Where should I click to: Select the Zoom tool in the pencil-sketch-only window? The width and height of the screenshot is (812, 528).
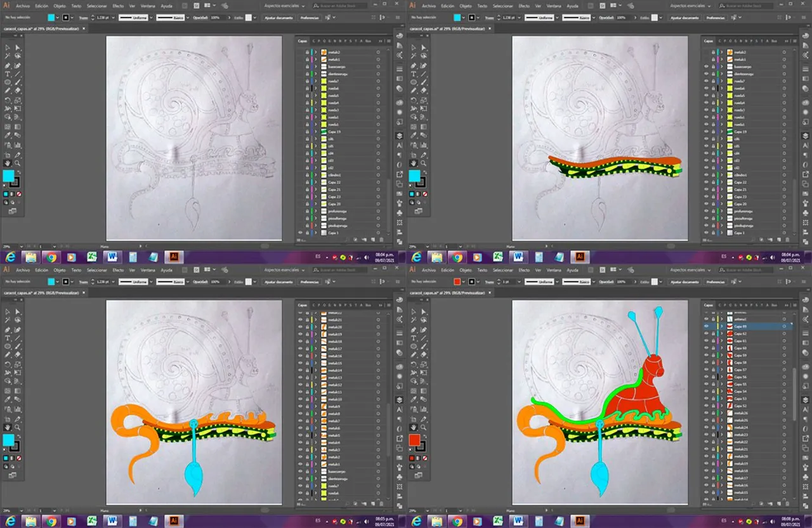tap(17, 164)
